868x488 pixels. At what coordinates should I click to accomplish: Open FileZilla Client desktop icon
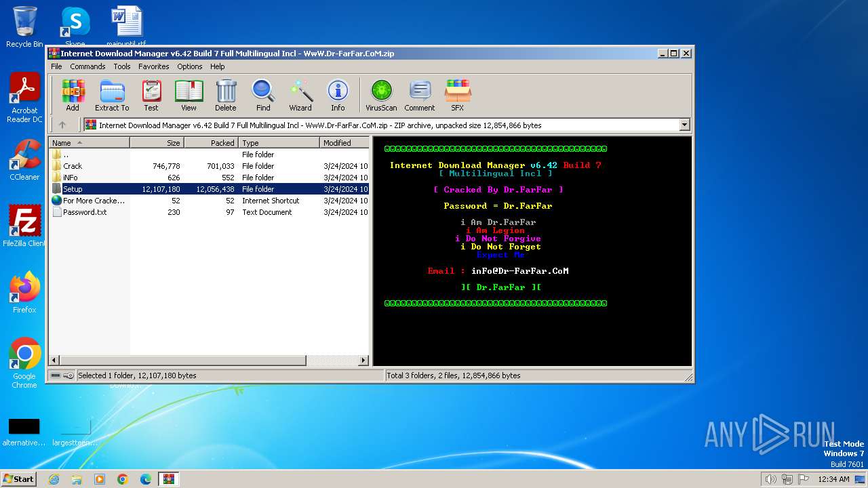coord(24,226)
